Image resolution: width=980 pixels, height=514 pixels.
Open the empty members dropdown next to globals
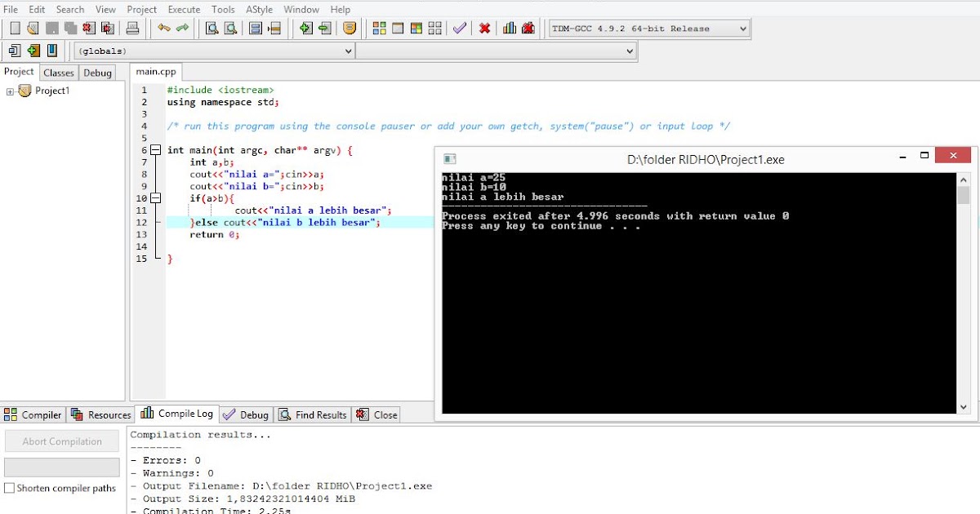(x=496, y=51)
